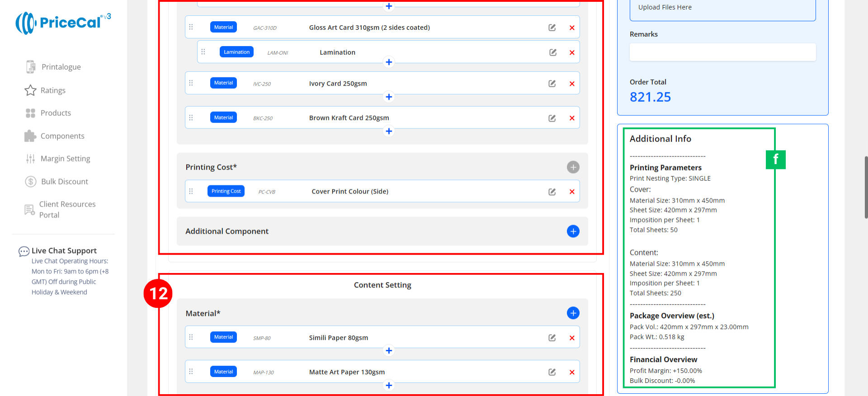
Task: Click the grey Printing Cost add button
Action: pos(573,167)
